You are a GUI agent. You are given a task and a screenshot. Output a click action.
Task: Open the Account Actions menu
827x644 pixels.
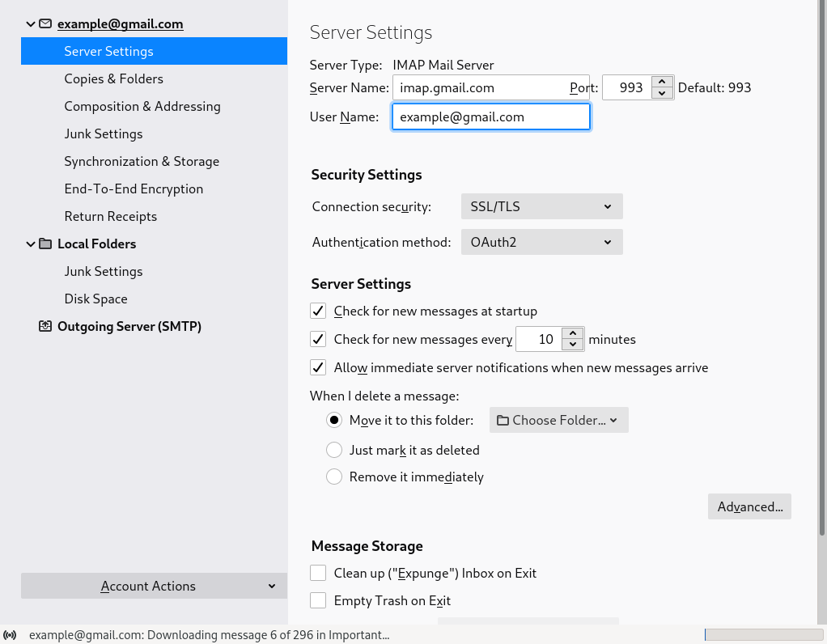coord(154,586)
